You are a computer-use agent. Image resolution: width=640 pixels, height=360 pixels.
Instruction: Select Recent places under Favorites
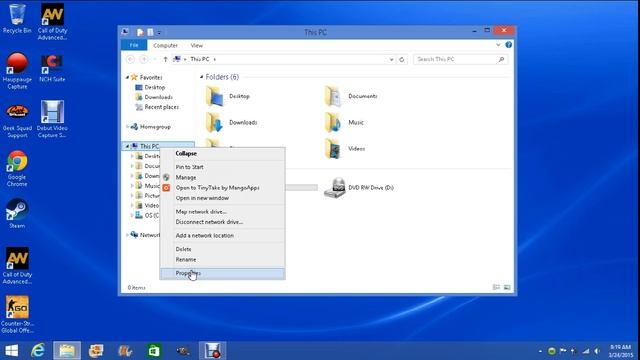coord(157,107)
